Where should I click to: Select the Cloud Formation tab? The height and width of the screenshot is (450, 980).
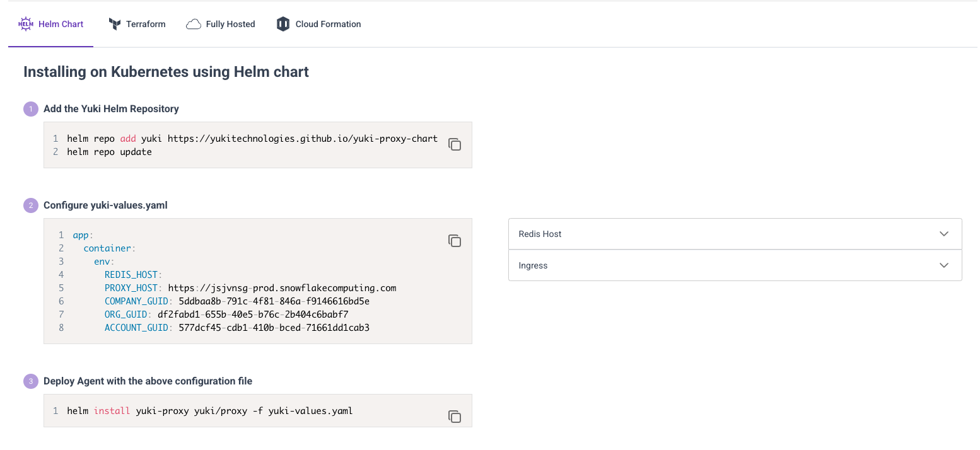(x=319, y=24)
